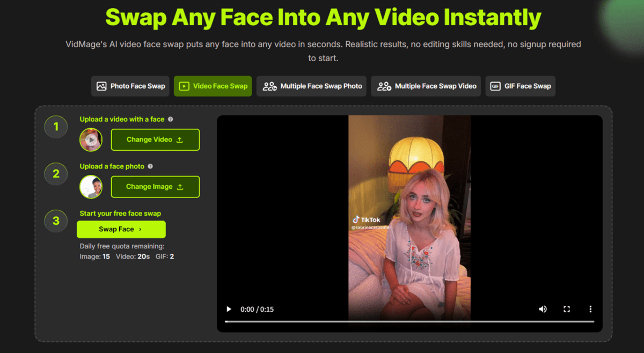Start swap with Swap Face button
This screenshot has width=644, height=353.
click(121, 229)
